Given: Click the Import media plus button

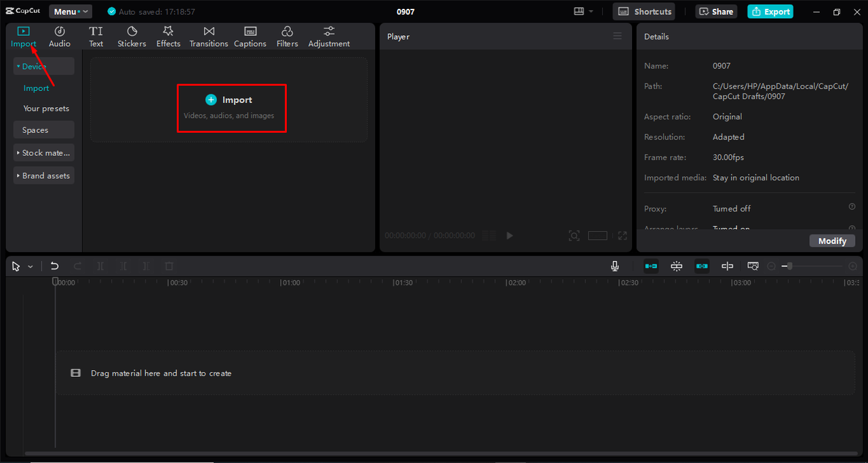Looking at the screenshot, I should pos(211,100).
